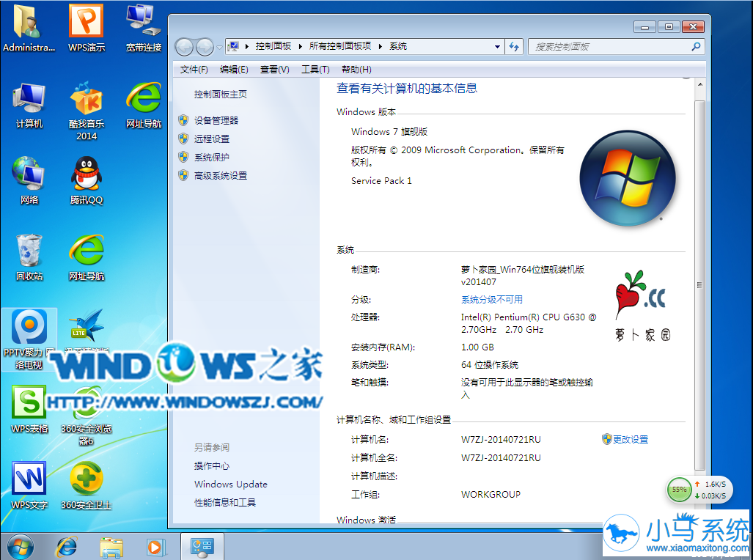Viewport: 753px width, 560px height.
Task: Open Windows Update link
Action: pos(231,484)
